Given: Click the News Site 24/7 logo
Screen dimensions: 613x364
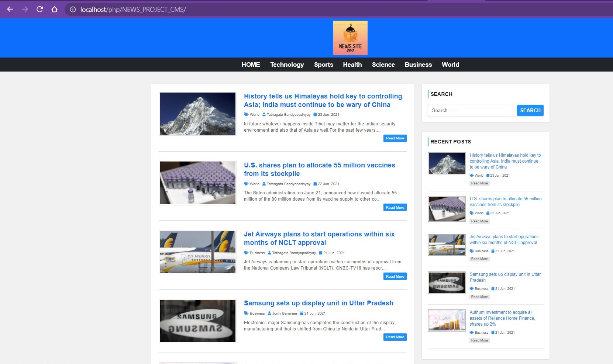Looking at the screenshot, I should (x=350, y=38).
